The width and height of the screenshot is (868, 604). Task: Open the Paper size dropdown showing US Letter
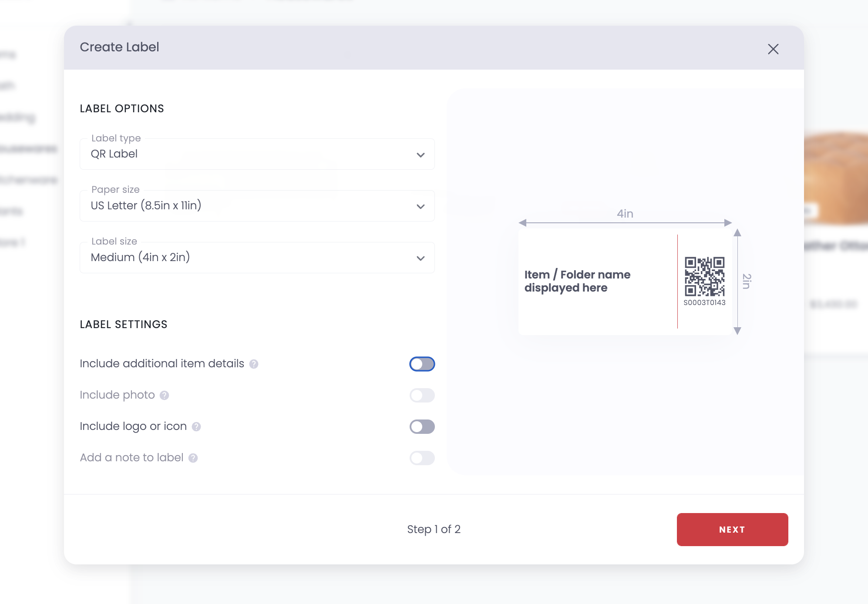257,206
